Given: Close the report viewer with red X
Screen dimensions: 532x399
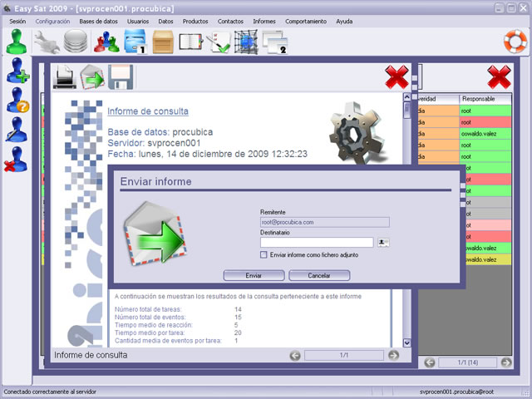Looking at the screenshot, I should pyautogui.click(x=397, y=77).
